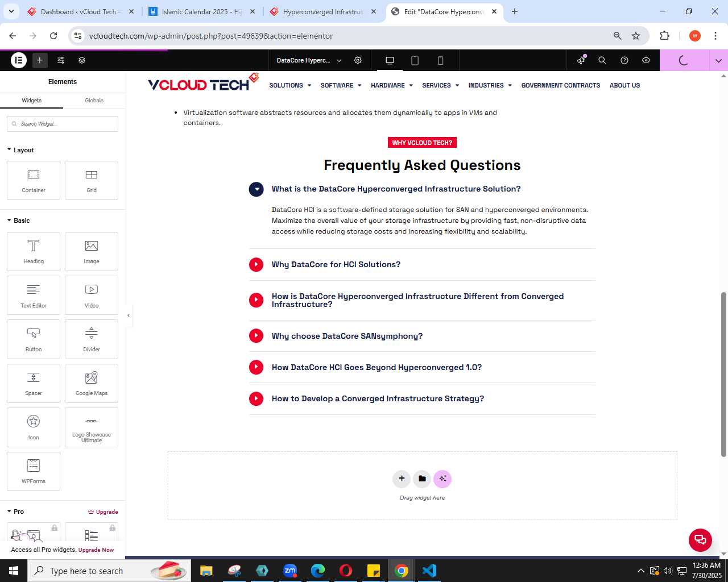Collapse the Basic widgets section

click(x=18, y=221)
